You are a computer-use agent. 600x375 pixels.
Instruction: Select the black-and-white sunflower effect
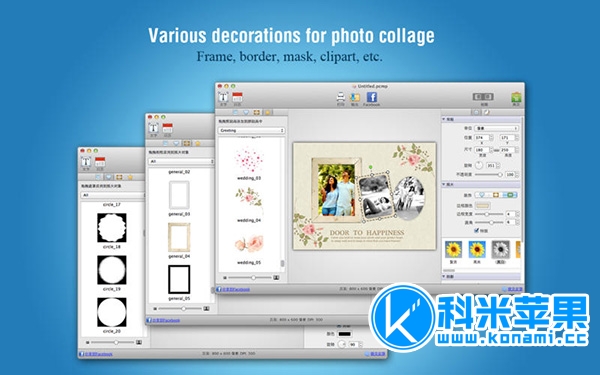[x=501, y=249]
